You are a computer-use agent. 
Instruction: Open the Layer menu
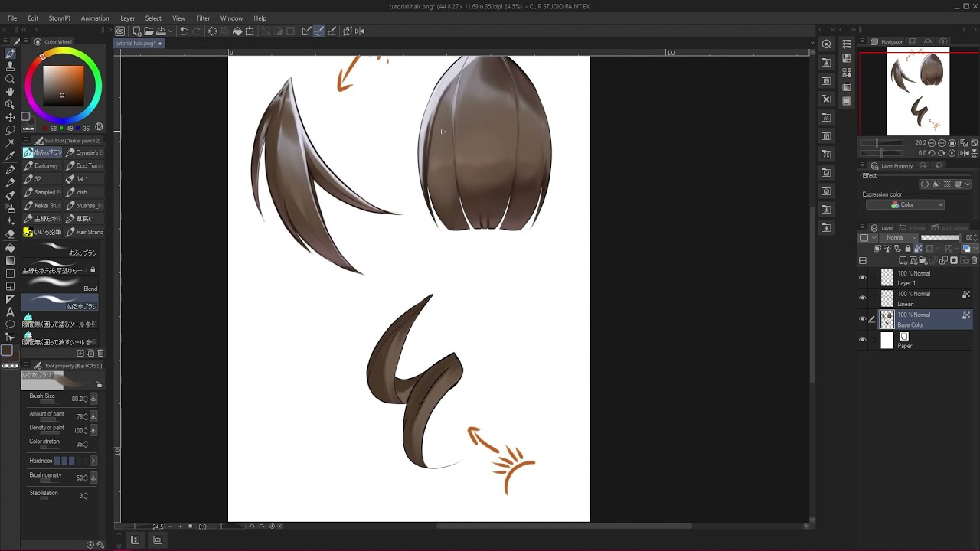128,18
